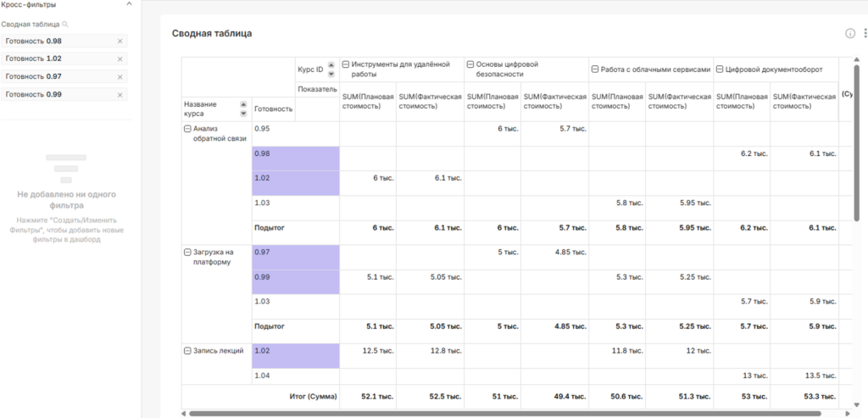
Task: Remove the Готовность 0.98 cross-filter
Action: (x=120, y=41)
